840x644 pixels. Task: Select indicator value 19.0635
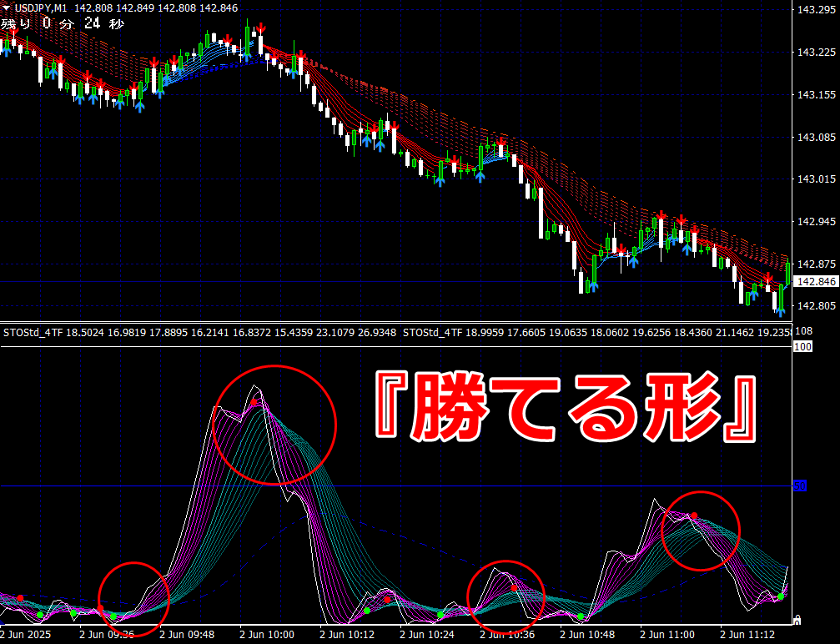(568, 333)
